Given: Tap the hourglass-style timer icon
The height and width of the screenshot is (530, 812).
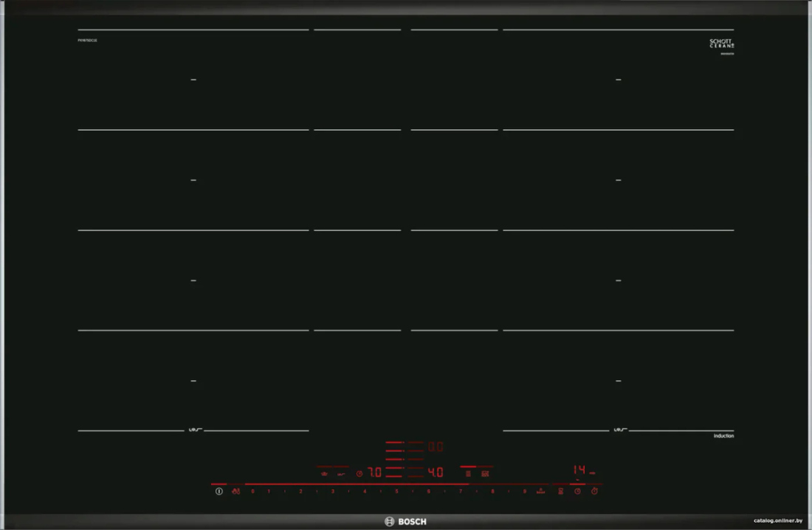Looking at the screenshot, I should (x=561, y=491).
